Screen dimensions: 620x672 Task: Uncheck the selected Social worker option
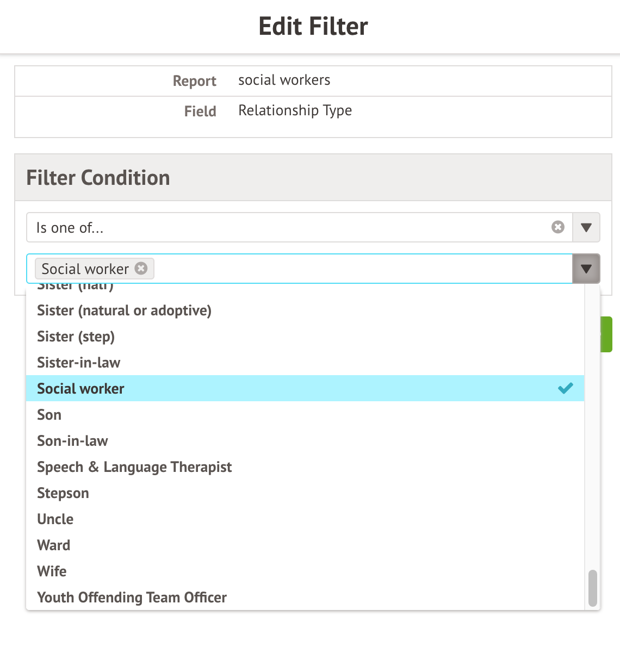point(305,388)
